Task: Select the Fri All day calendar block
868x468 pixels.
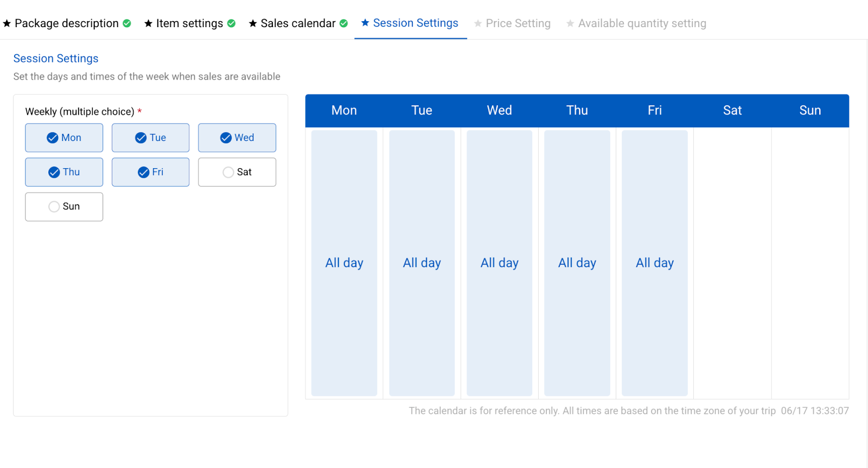Action: pos(655,263)
